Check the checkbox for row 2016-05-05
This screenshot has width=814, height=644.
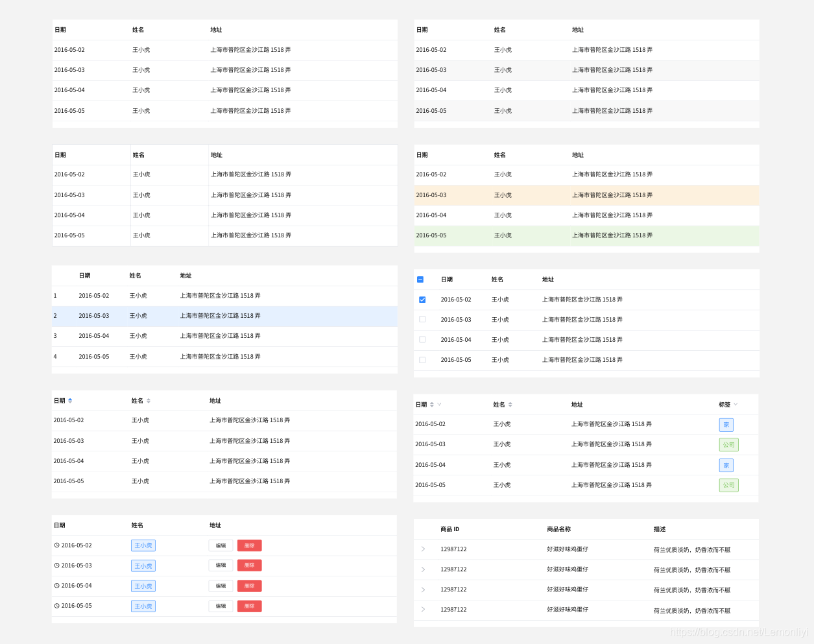pyautogui.click(x=422, y=360)
